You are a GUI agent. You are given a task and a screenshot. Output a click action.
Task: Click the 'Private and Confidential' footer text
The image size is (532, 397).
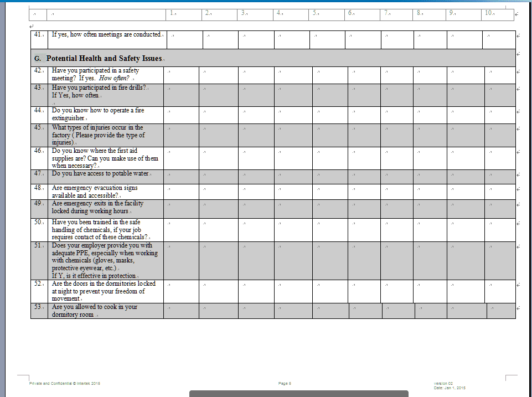(65, 383)
